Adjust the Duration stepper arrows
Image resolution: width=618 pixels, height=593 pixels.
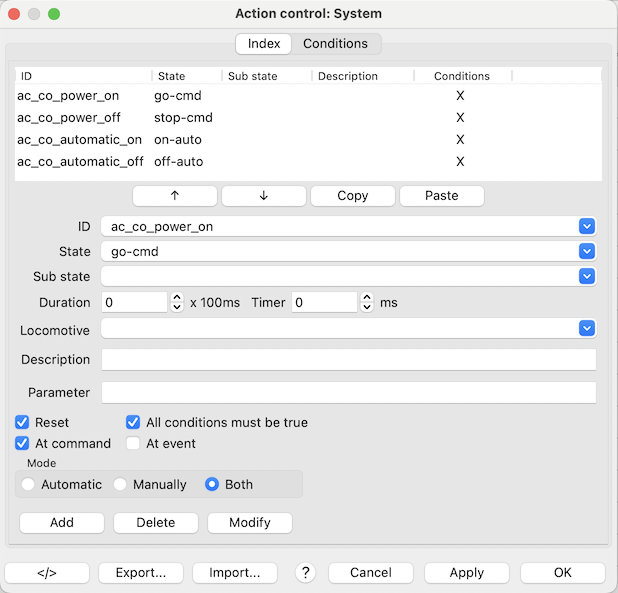pos(177,302)
